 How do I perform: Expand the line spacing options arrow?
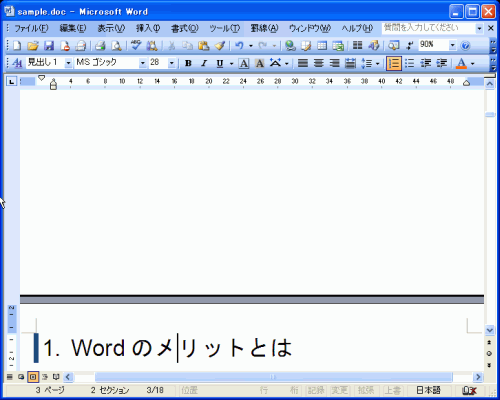377,63
